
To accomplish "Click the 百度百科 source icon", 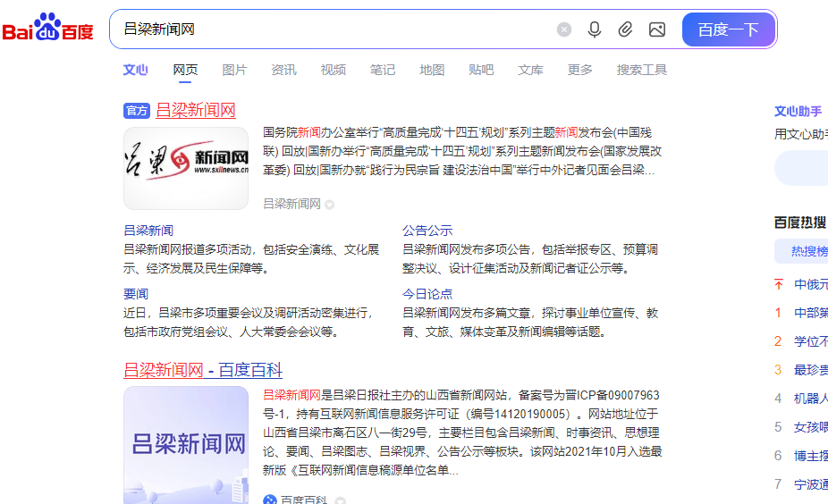I will pyautogui.click(x=270, y=500).
